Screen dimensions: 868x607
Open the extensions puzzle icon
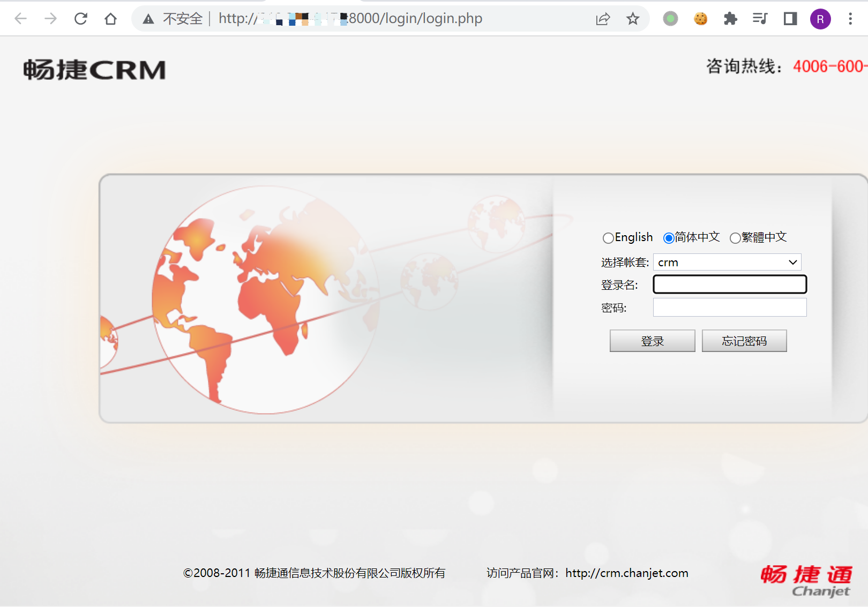730,19
